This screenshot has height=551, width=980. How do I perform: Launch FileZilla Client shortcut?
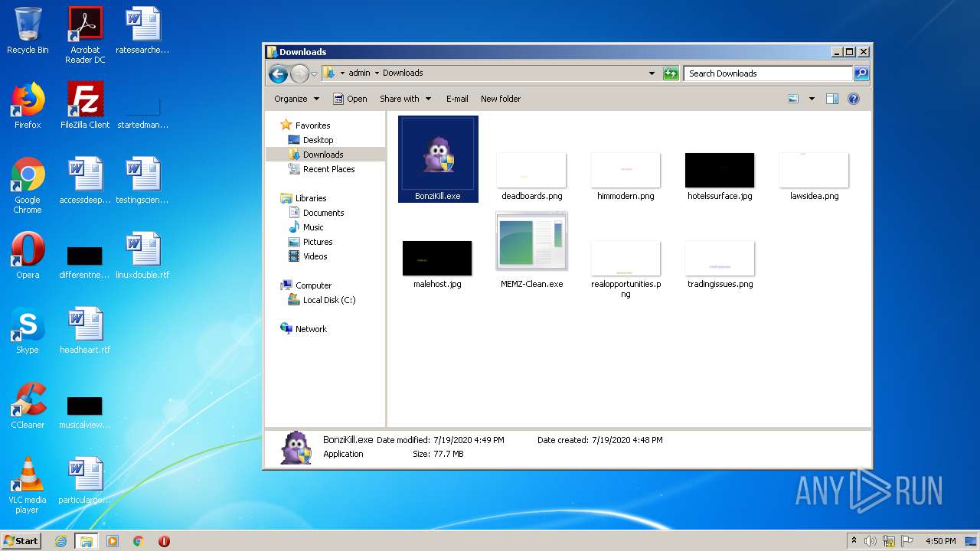click(x=85, y=106)
